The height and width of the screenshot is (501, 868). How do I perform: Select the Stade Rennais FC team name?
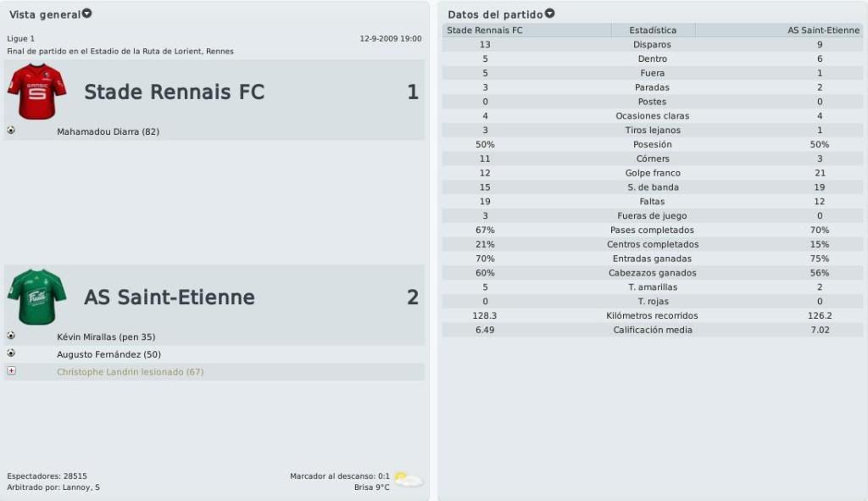(x=175, y=92)
